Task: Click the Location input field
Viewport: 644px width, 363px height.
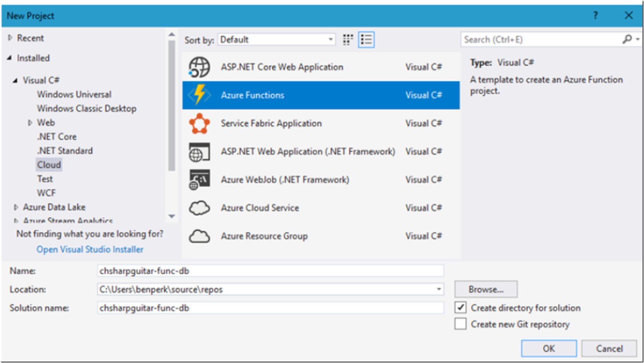Action: pos(270,289)
